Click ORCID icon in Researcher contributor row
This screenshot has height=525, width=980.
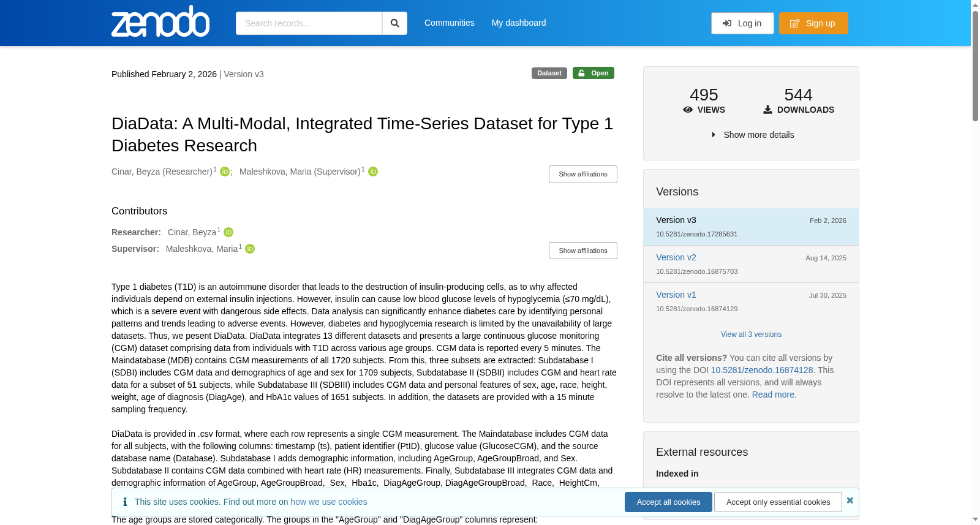click(x=228, y=233)
